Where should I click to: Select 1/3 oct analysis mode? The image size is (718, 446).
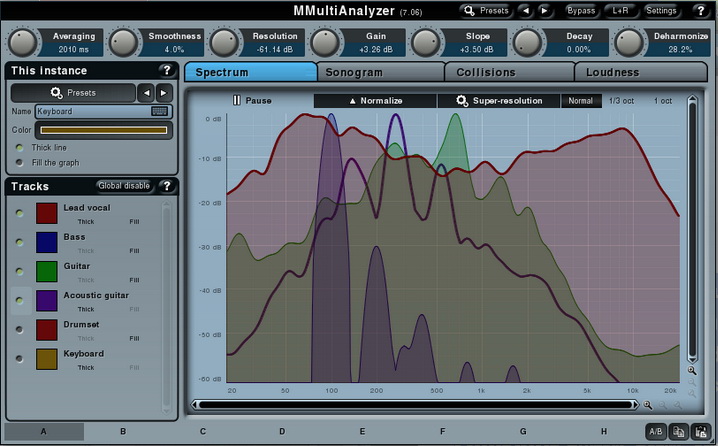(621, 101)
